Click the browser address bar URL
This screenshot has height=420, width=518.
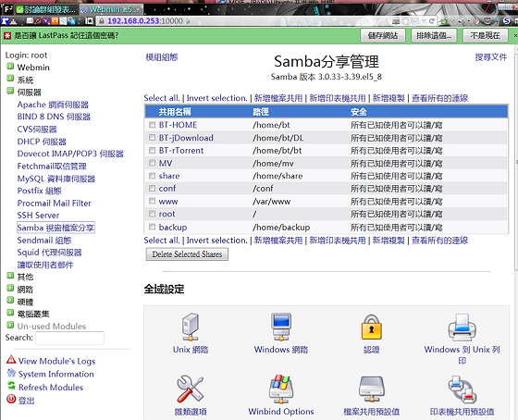(145, 21)
